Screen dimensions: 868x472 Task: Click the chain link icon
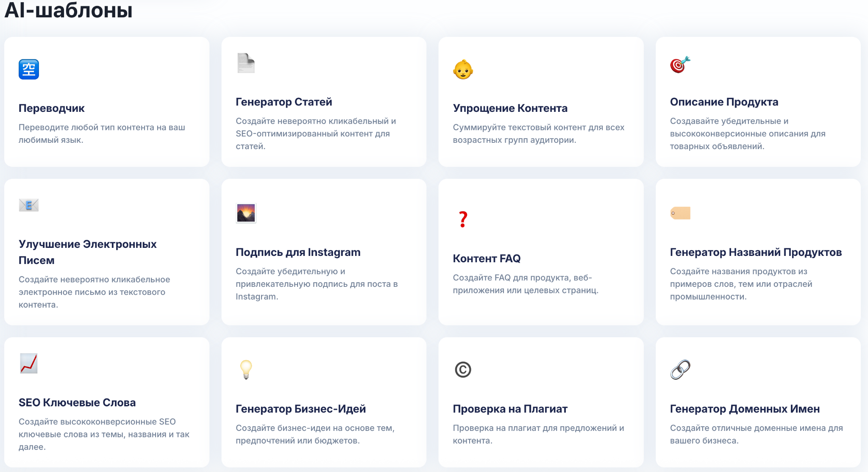680,369
